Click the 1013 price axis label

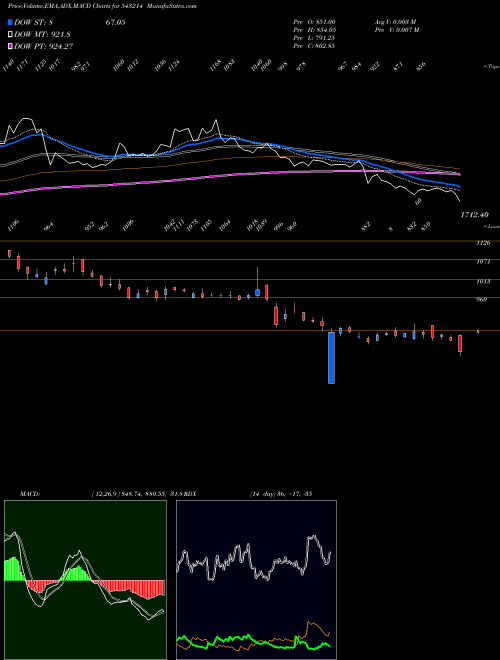pyautogui.click(x=484, y=281)
